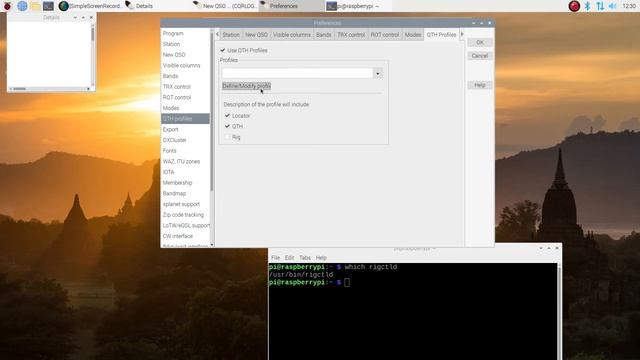Switch to the TRX control tab

tap(351, 35)
